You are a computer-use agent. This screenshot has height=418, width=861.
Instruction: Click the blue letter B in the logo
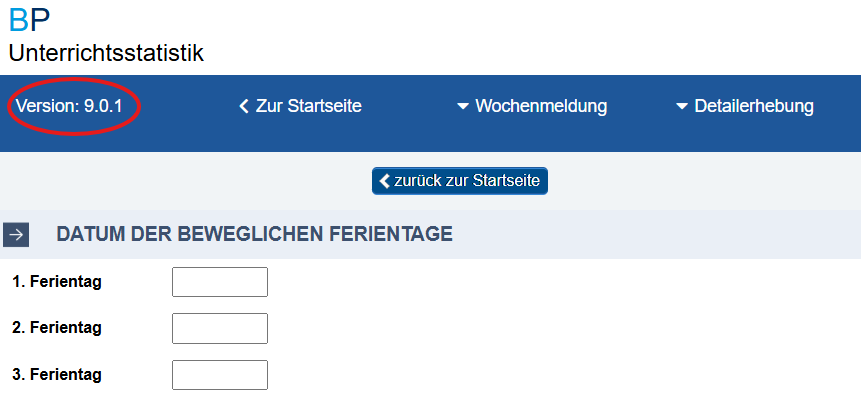point(19,20)
